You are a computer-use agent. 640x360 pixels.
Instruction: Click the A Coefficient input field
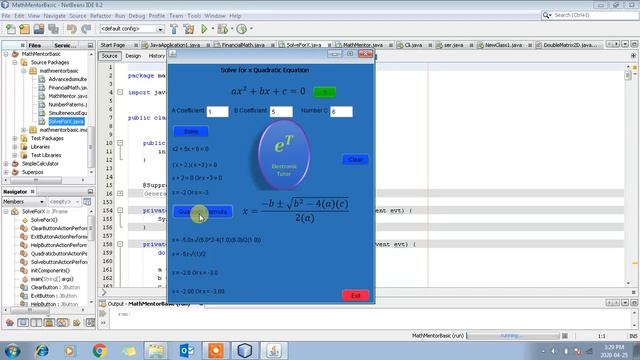pos(217,112)
